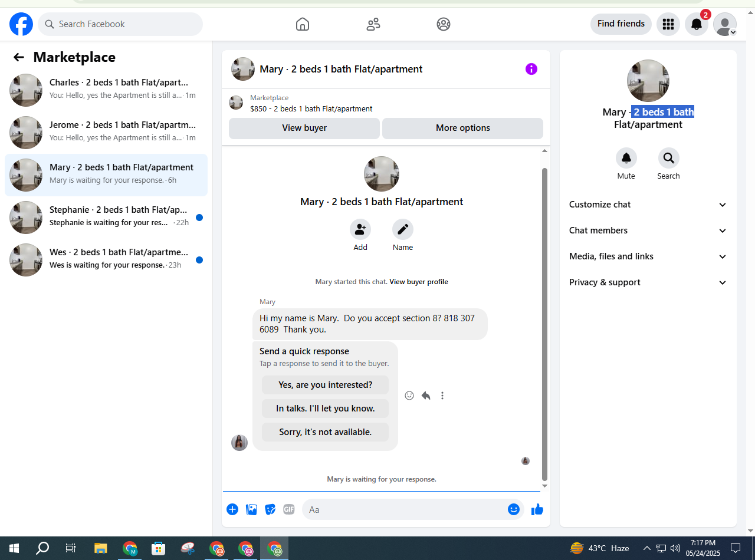The image size is (755, 560).
Task: Click the View buyer button
Action: (304, 128)
